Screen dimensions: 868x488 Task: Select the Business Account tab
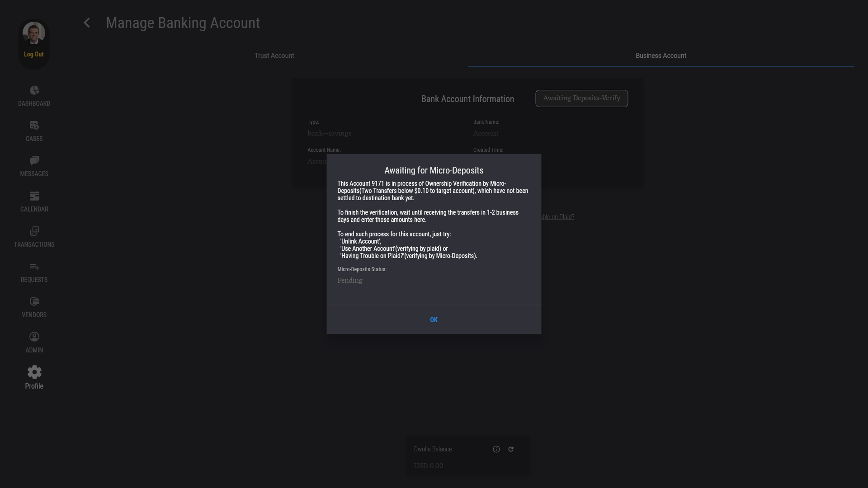(x=660, y=56)
